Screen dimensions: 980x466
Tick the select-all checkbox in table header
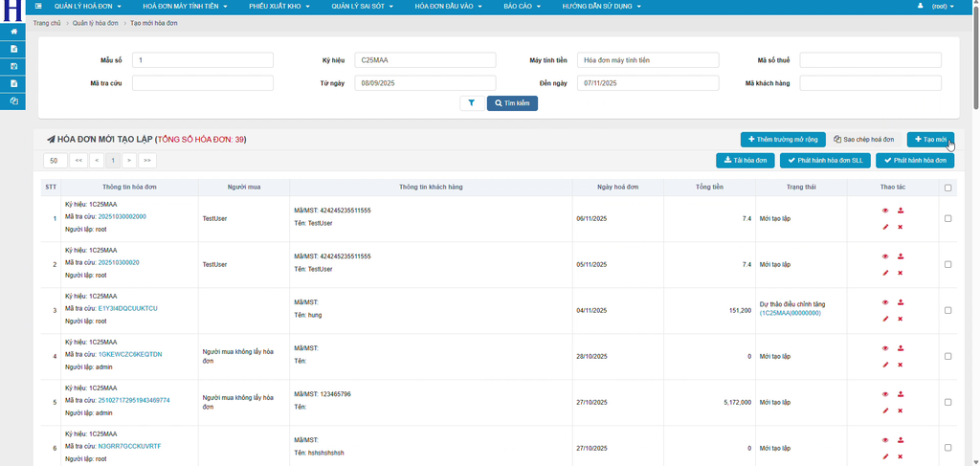tap(947, 188)
